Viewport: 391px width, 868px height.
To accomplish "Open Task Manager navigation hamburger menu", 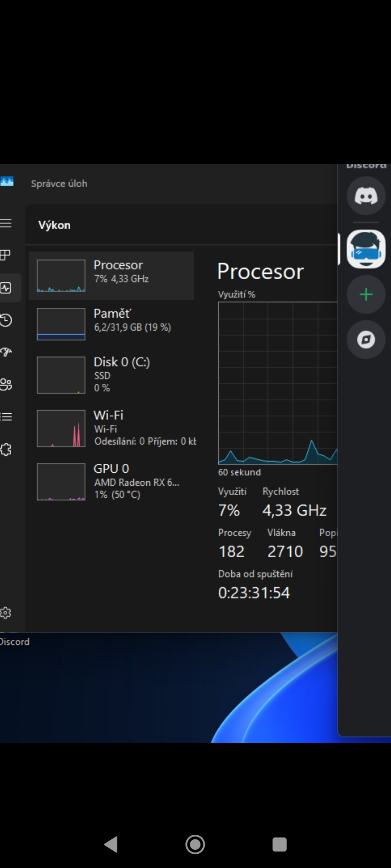I will [x=6, y=223].
